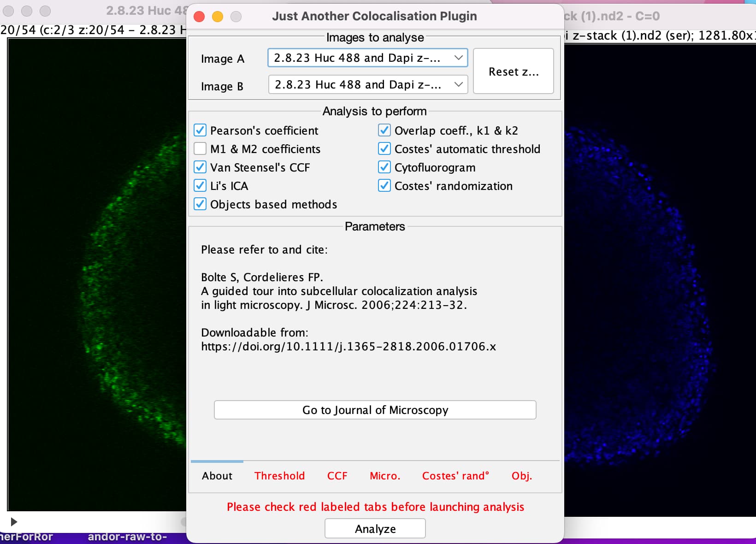The height and width of the screenshot is (544, 756).
Task: Enable the M1 & M2 coefficients checkbox
Action: [x=200, y=148]
